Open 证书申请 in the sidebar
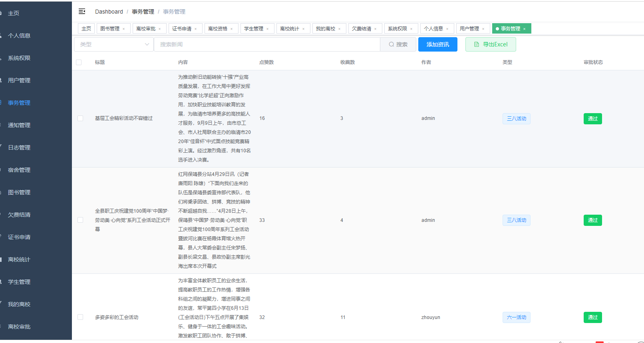 36,237
